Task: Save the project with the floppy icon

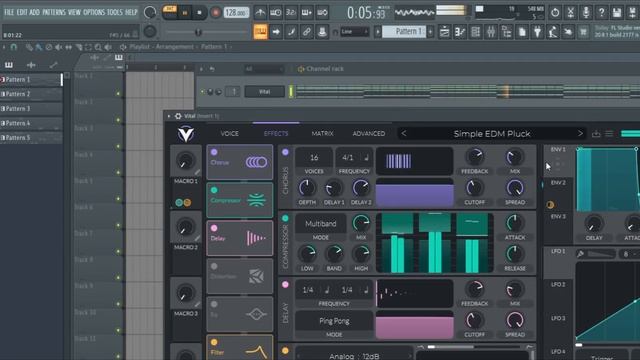Action: (617, 13)
